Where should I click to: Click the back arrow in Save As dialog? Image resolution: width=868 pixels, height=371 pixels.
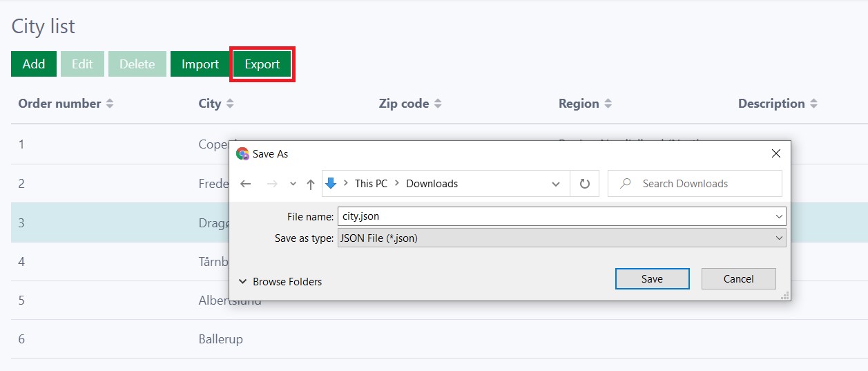click(245, 184)
